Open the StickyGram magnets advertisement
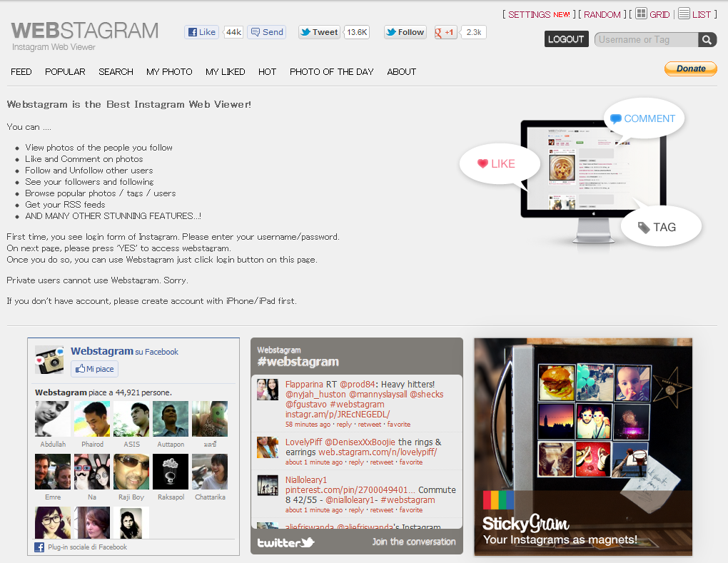 (583, 447)
